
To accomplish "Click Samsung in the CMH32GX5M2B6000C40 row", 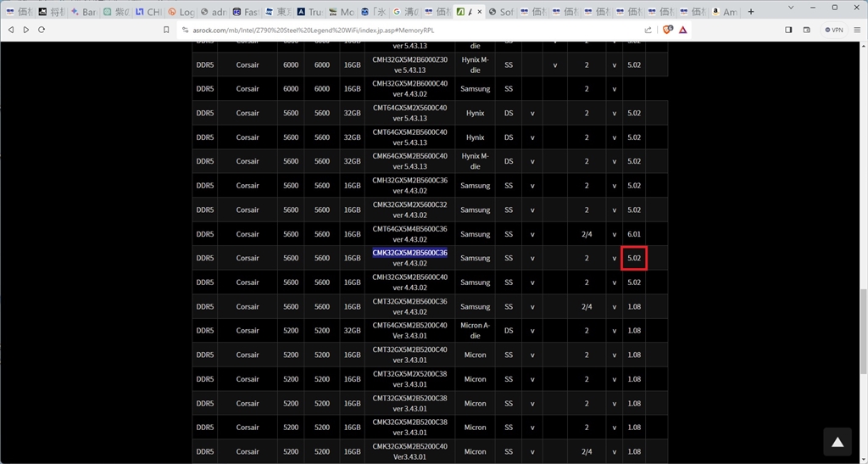I will tap(475, 88).
